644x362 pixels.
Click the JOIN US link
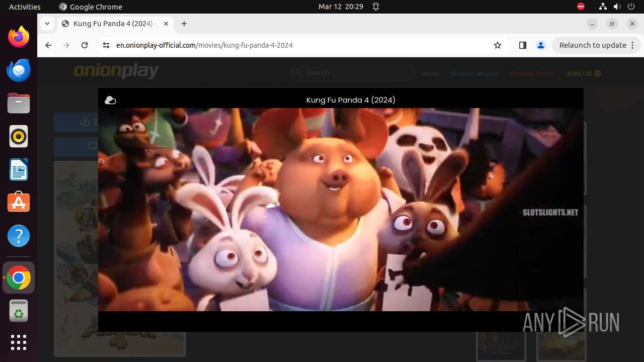click(584, 73)
